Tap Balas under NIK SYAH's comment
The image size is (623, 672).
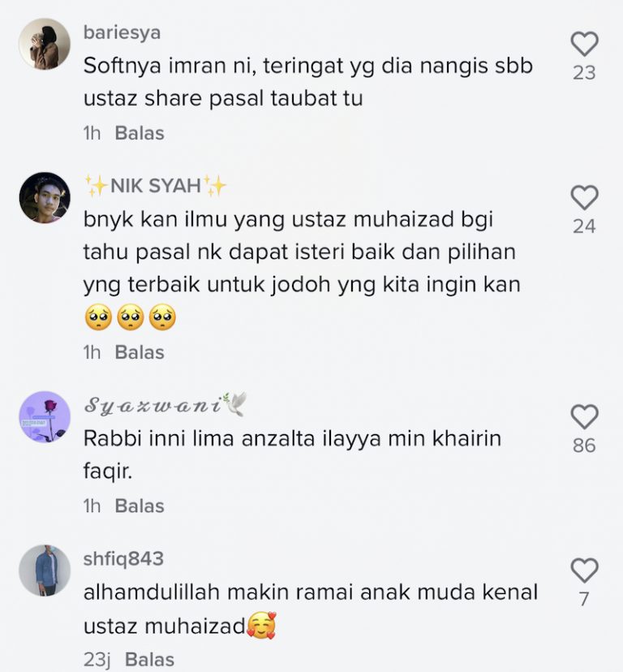click(140, 352)
